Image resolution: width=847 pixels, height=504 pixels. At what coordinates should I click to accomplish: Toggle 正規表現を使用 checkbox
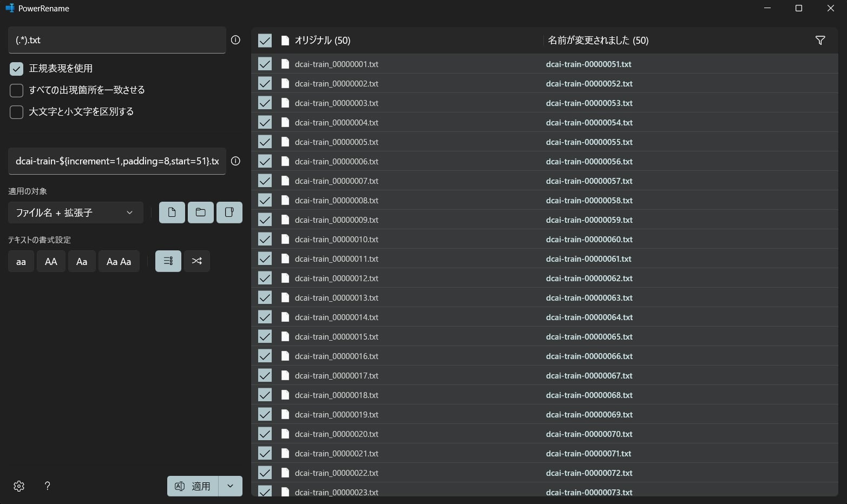click(16, 69)
